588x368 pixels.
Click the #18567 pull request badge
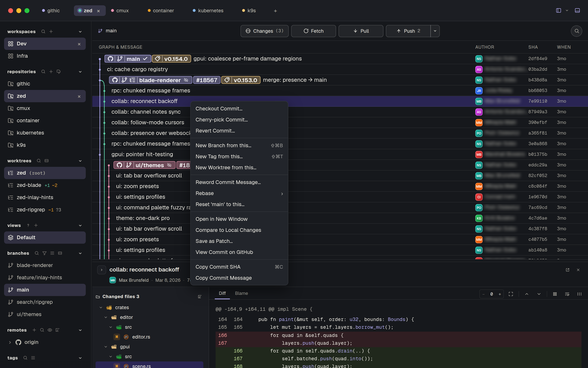coord(207,80)
